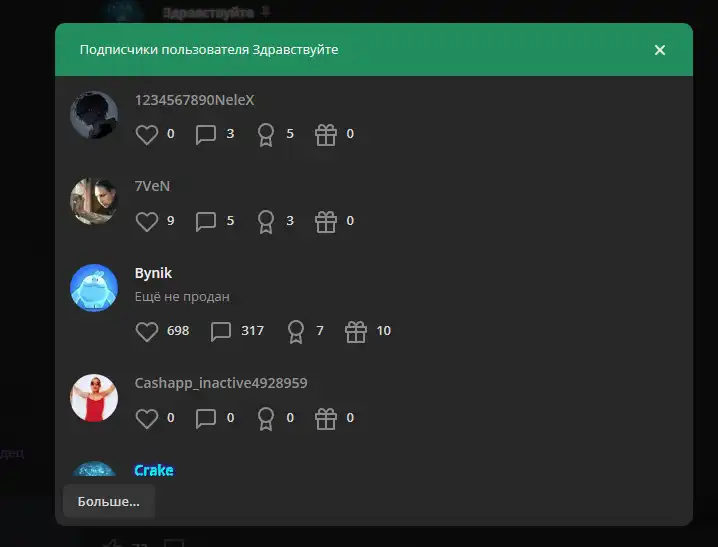The height and width of the screenshot is (547, 718).
Task: Click the 7VeN avatar picture
Action: point(94,201)
